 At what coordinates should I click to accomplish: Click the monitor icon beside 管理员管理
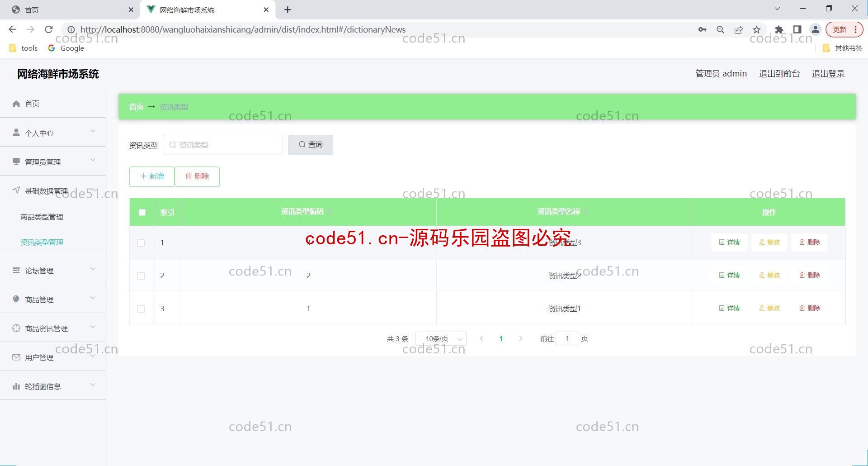(16, 162)
